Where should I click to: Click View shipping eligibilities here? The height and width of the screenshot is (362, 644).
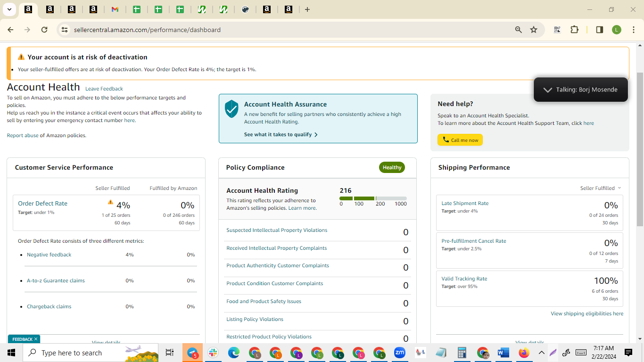click(x=587, y=313)
